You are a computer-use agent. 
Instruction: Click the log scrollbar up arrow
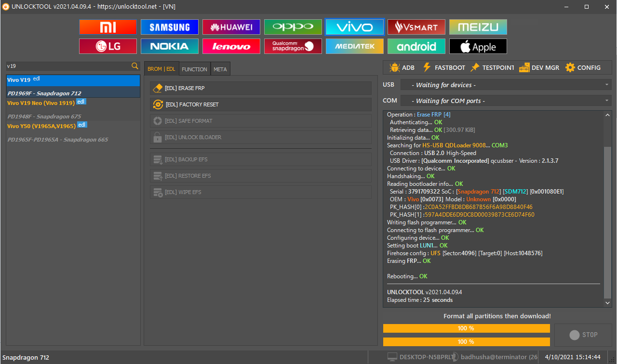pos(607,115)
